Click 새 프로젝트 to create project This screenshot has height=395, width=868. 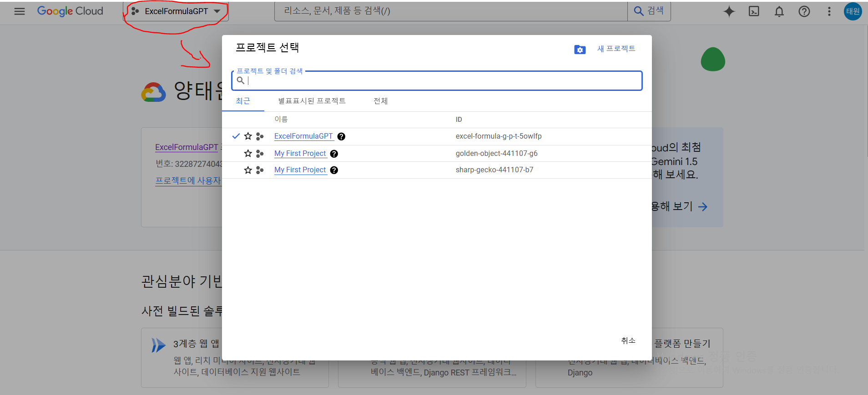tap(616, 49)
